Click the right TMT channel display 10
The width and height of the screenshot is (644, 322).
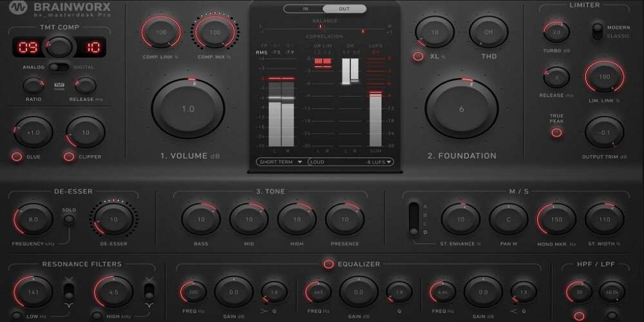[x=91, y=47]
